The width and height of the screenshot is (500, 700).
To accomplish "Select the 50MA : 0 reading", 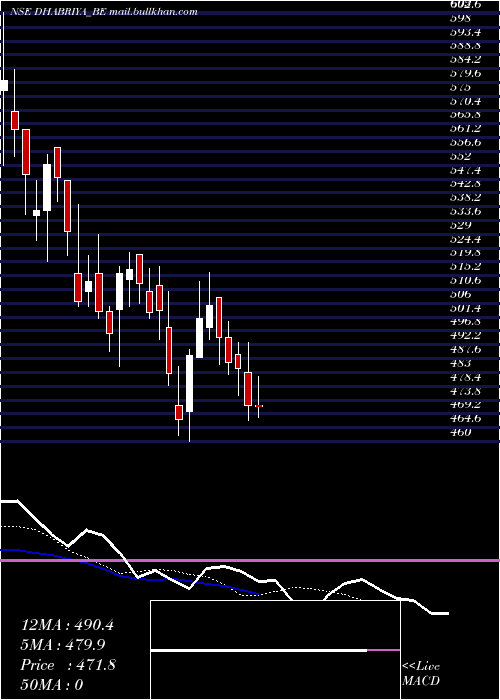I will [x=52, y=685].
